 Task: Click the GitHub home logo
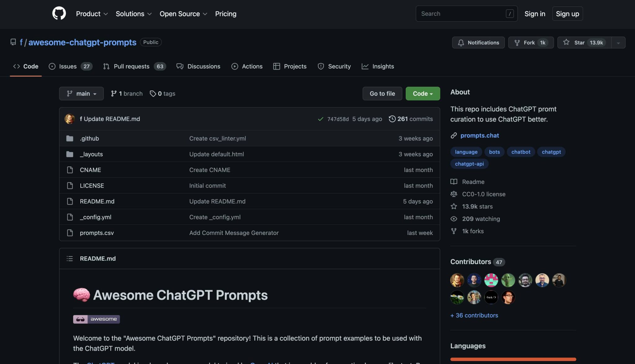pos(59,14)
